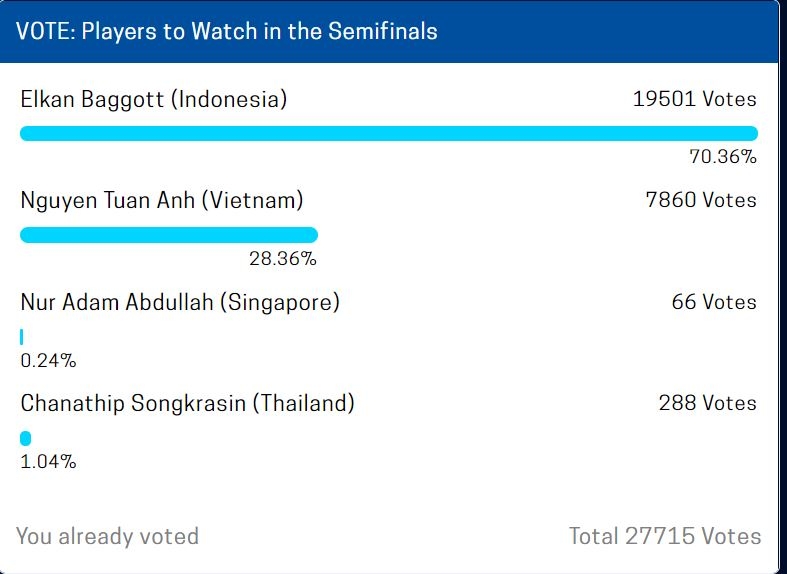
Task: Click Total 27715 Votes label
Action: (665, 536)
